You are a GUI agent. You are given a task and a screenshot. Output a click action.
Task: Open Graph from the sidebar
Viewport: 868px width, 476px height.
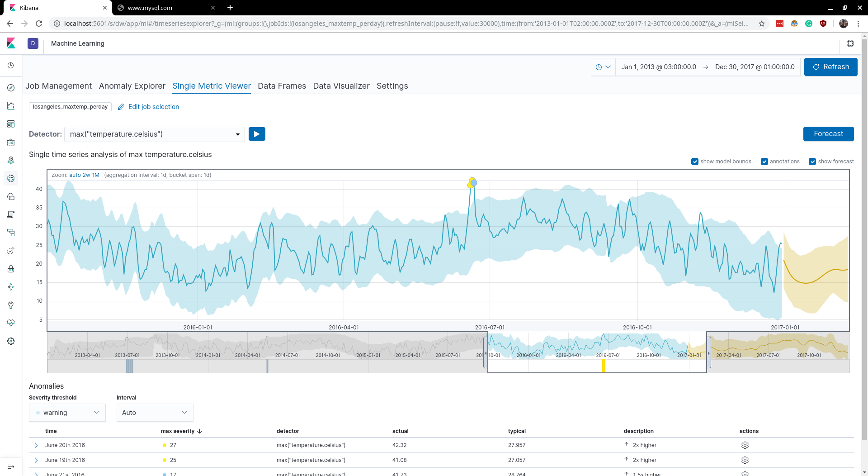point(11,287)
